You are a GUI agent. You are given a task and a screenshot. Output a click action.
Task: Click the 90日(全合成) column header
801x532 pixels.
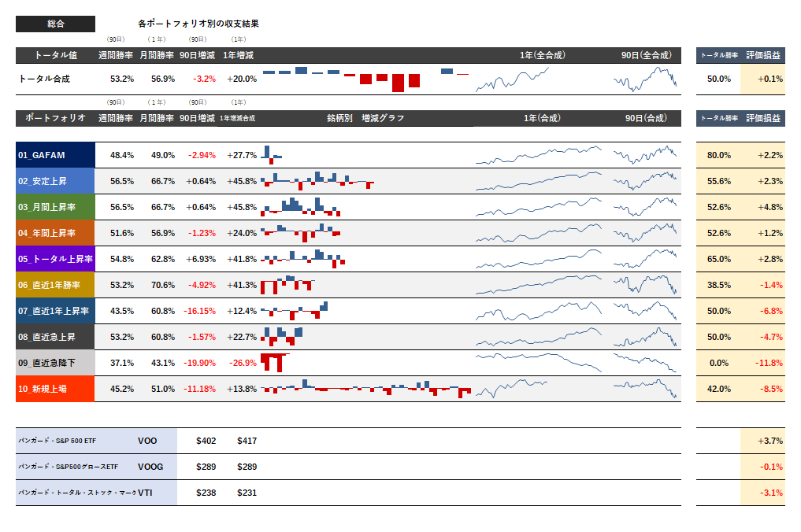[646, 55]
